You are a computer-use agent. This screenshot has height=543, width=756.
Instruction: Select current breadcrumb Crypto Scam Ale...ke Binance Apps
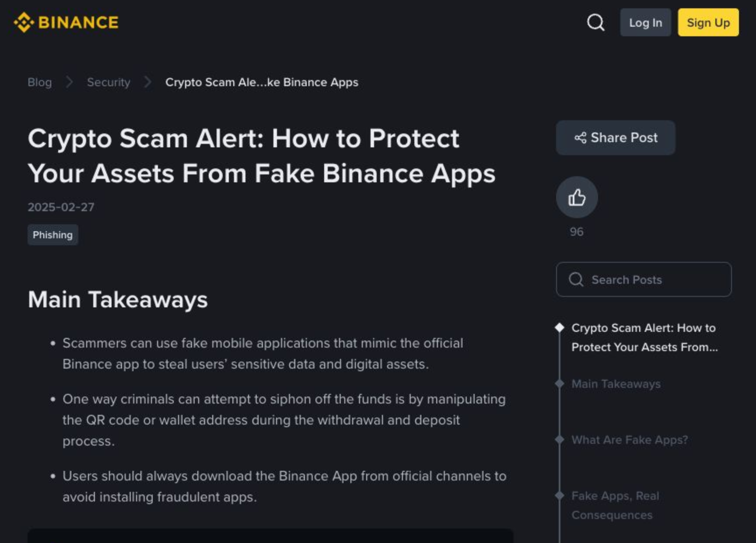(262, 82)
